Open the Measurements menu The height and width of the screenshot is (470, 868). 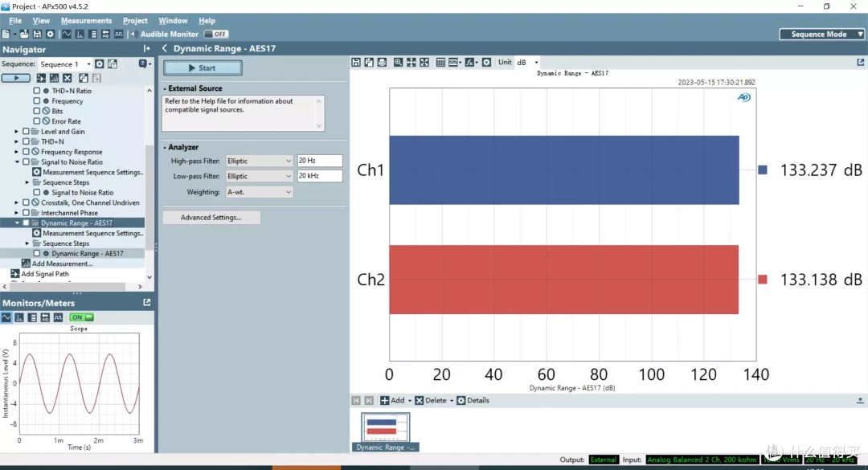pyautogui.click(x=86, y=20)
